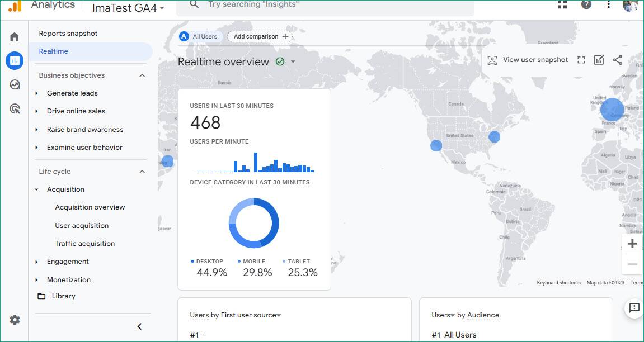Open Reports snapshot menu item

click(x=68, y=34)
